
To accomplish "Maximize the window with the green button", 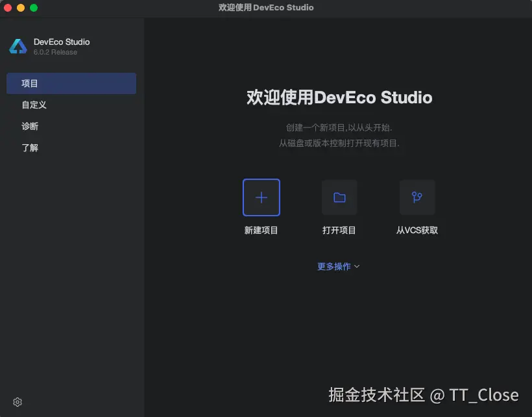I will coord(34,8).
